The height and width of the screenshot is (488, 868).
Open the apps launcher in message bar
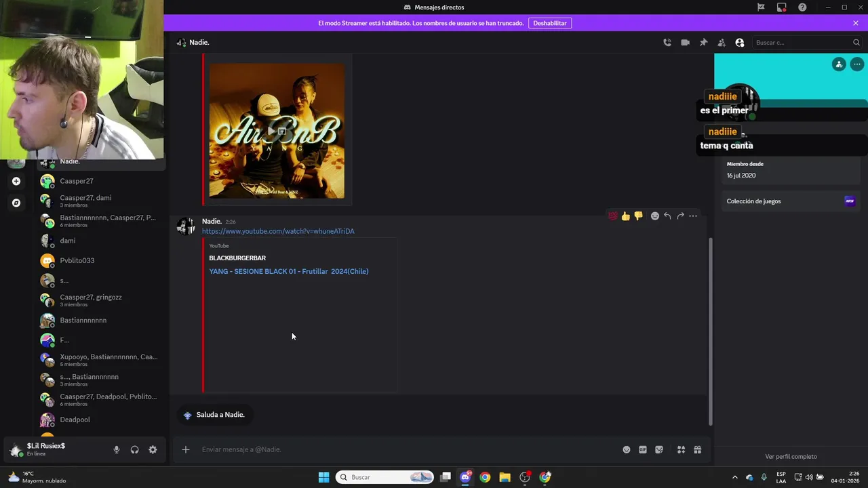(x=681, y=449)
